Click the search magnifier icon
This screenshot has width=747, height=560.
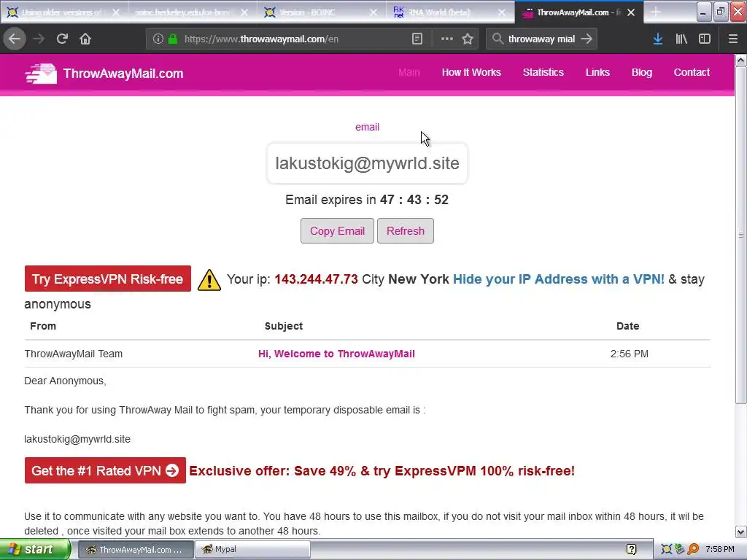coord(498,39)
